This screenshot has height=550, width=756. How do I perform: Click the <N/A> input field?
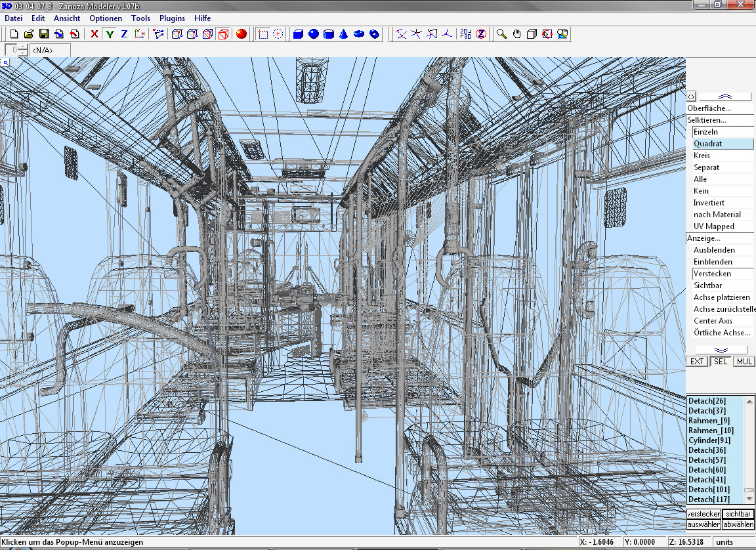(50, 50)
